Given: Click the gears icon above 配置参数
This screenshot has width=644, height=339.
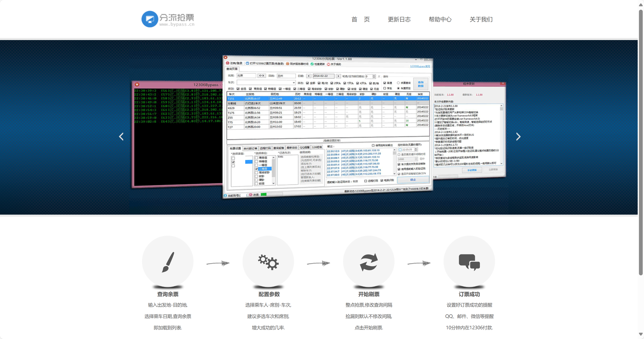Looking at the screenshot, I should coord(268,262).
